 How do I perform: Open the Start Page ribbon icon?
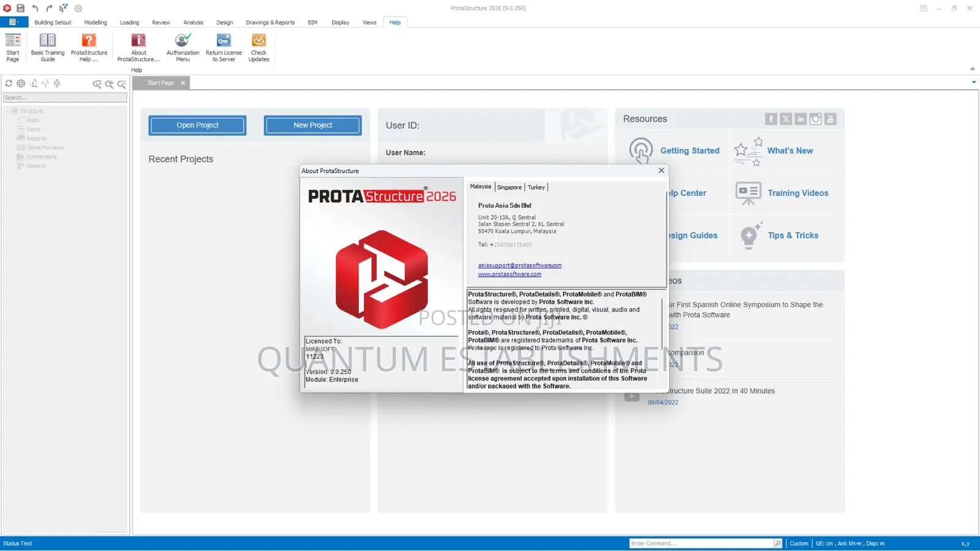13,48
